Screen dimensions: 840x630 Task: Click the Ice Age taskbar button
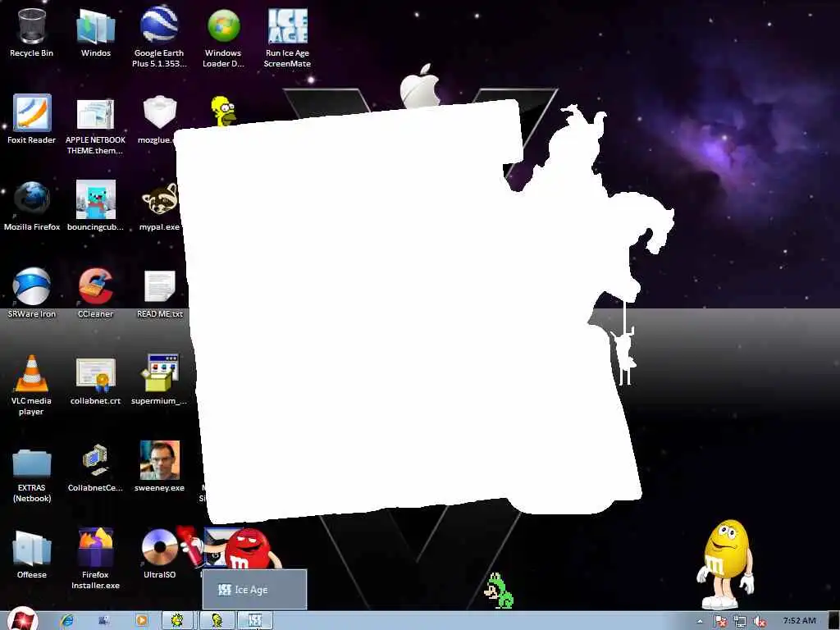pos(255,621)
